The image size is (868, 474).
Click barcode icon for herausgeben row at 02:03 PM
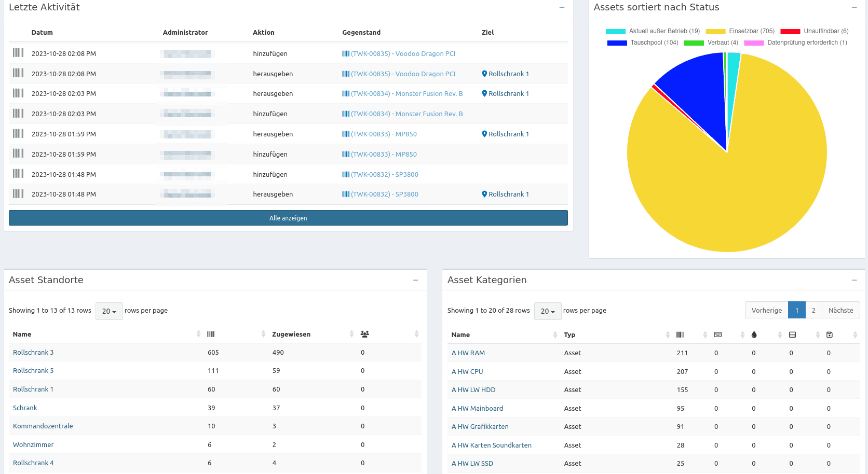pyautogui.click(x=18, y=93)
